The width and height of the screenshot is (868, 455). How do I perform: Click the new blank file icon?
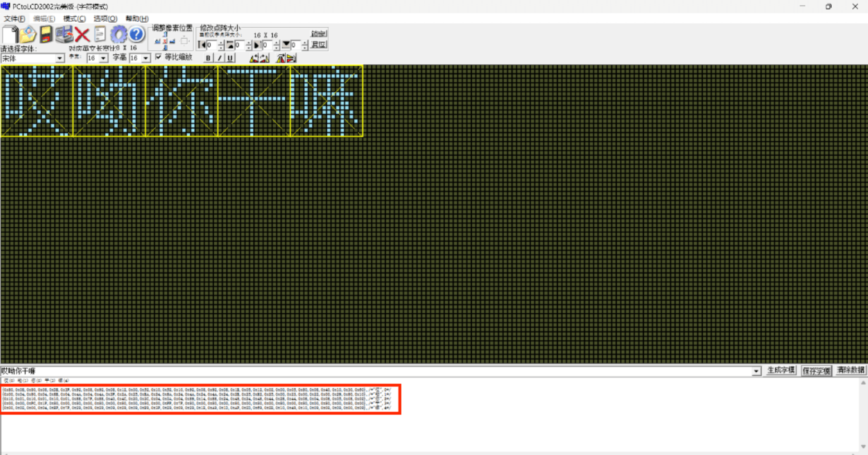click(x=10, y=34)
